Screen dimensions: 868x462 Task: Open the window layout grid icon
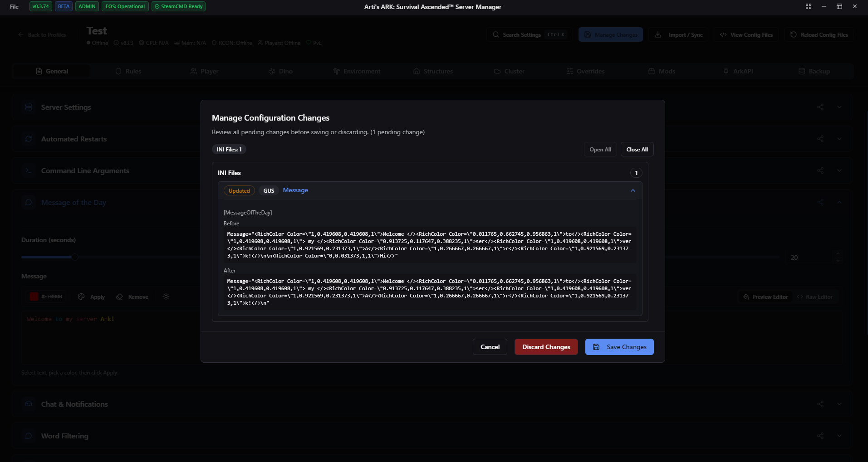[x=809, y=7]
